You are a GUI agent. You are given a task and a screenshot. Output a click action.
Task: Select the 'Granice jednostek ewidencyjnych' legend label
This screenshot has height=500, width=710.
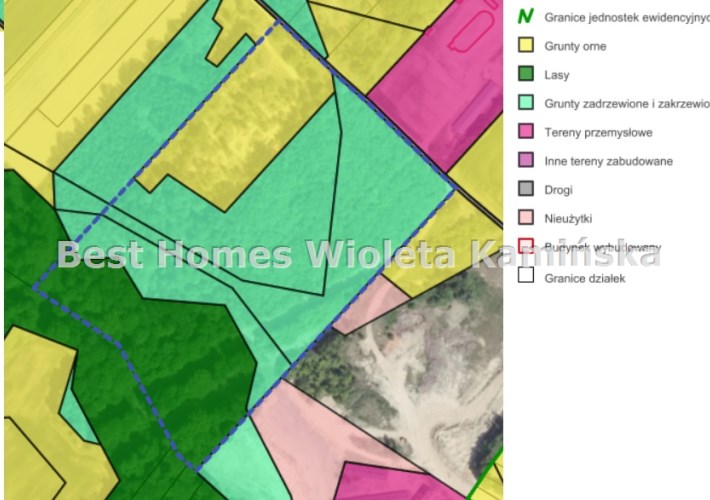click(x=627, y=18)
